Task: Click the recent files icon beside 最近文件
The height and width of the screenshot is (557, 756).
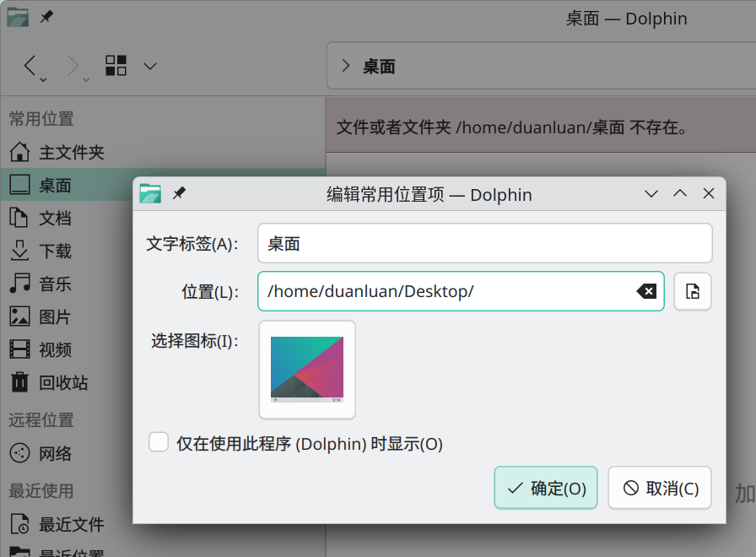Action: (x=19, y=523)
